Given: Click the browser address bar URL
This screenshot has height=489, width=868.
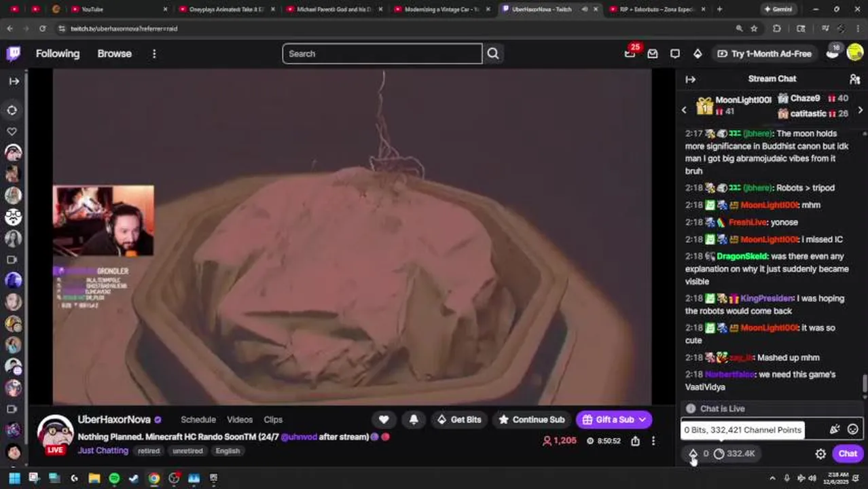Looking at the screenshot, I should (x=124, y=29).
